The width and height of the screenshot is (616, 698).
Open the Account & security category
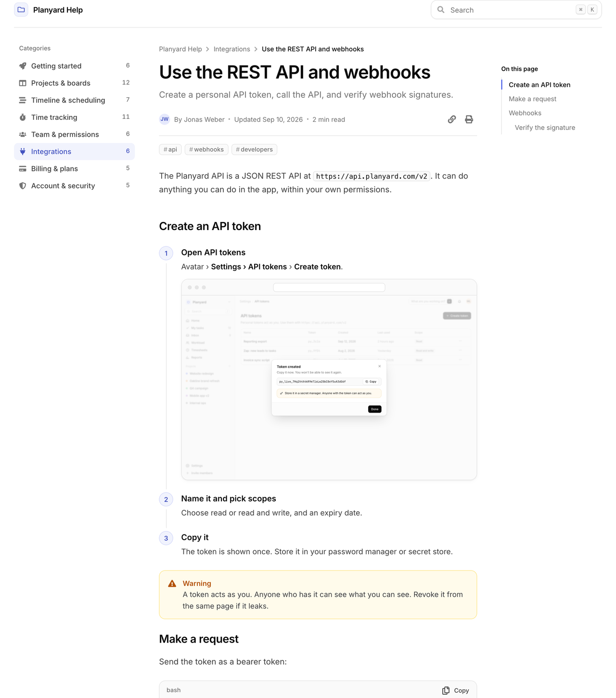75,185
